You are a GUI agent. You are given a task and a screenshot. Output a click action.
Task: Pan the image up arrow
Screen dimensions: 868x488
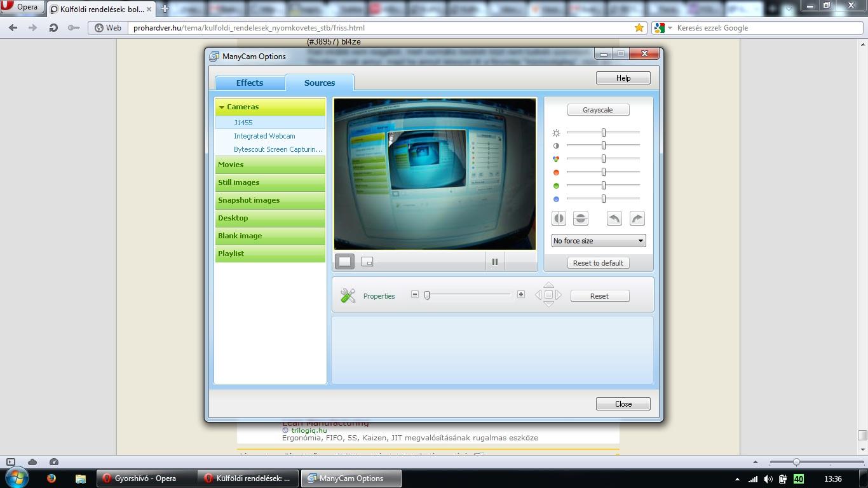548,284
